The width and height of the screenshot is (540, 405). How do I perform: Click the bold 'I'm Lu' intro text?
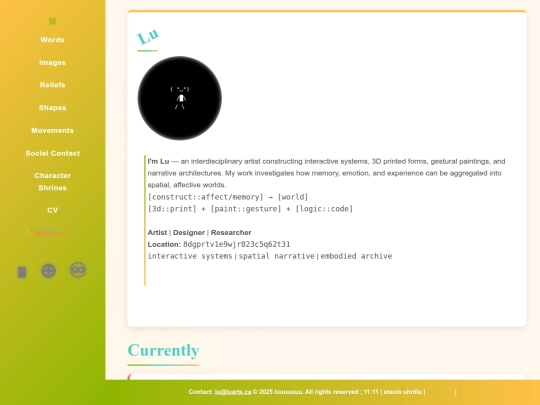[x=158, y=161]
